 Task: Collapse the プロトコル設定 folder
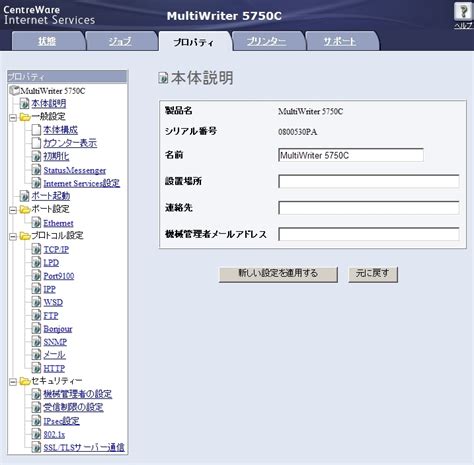(13, 236)
